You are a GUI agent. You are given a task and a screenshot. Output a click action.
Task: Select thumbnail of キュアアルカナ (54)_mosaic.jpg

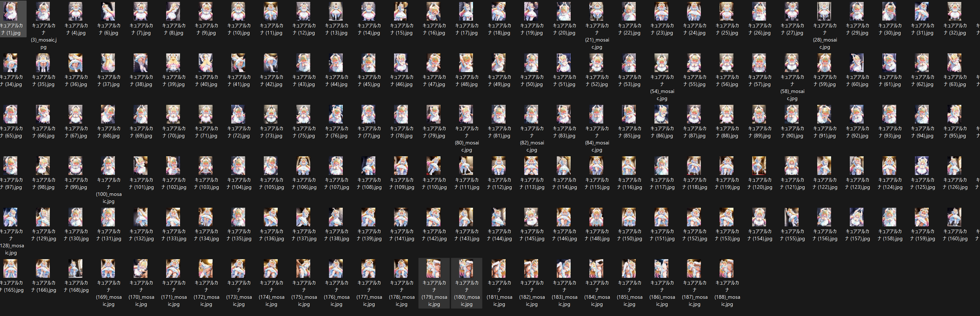click(x=662, y=63)
